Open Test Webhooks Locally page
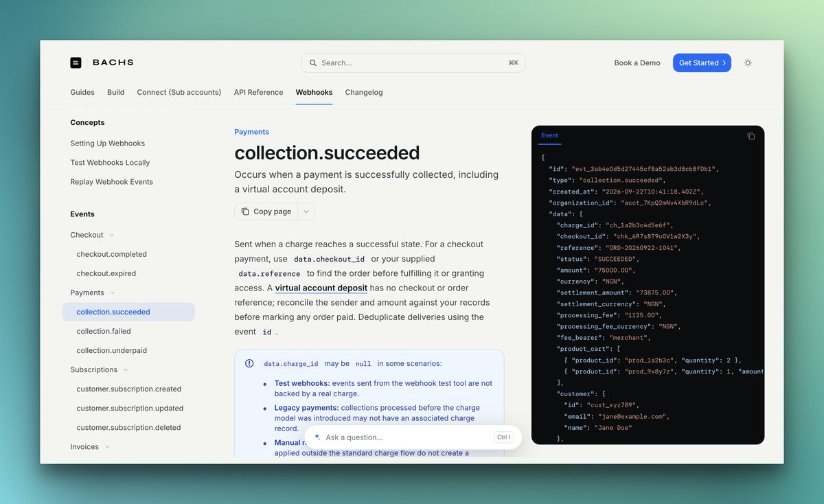This screenshot has width=824, height=504. click(x=110, y=162)
